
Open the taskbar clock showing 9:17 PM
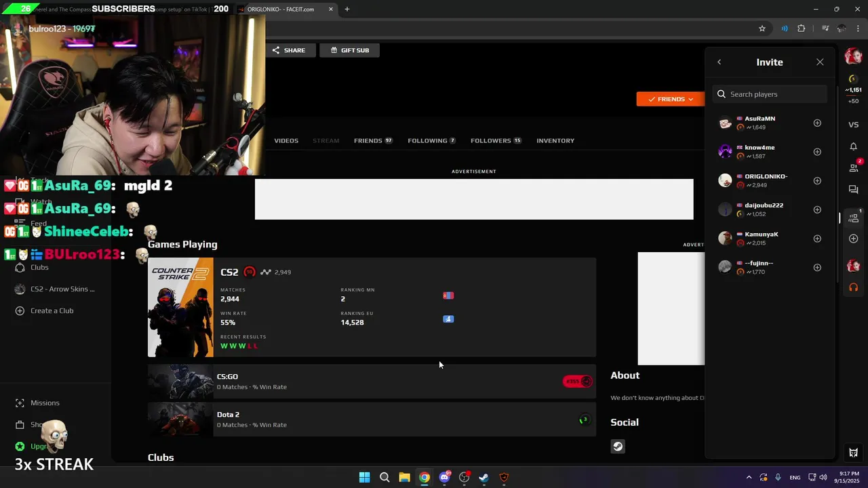pyautogui.click(x=846, y=477)
